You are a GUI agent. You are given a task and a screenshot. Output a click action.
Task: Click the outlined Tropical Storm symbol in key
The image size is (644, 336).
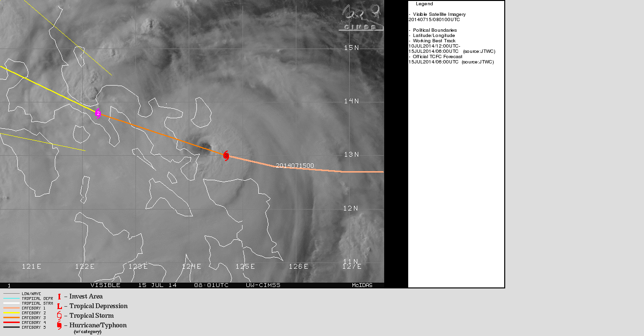pos(60,316)
